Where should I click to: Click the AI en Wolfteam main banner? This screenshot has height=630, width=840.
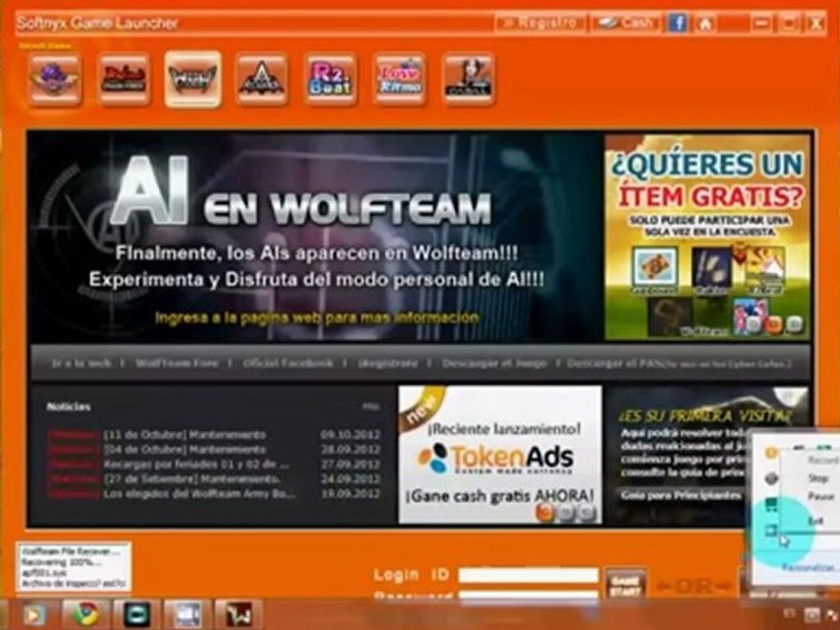(315, 236)
